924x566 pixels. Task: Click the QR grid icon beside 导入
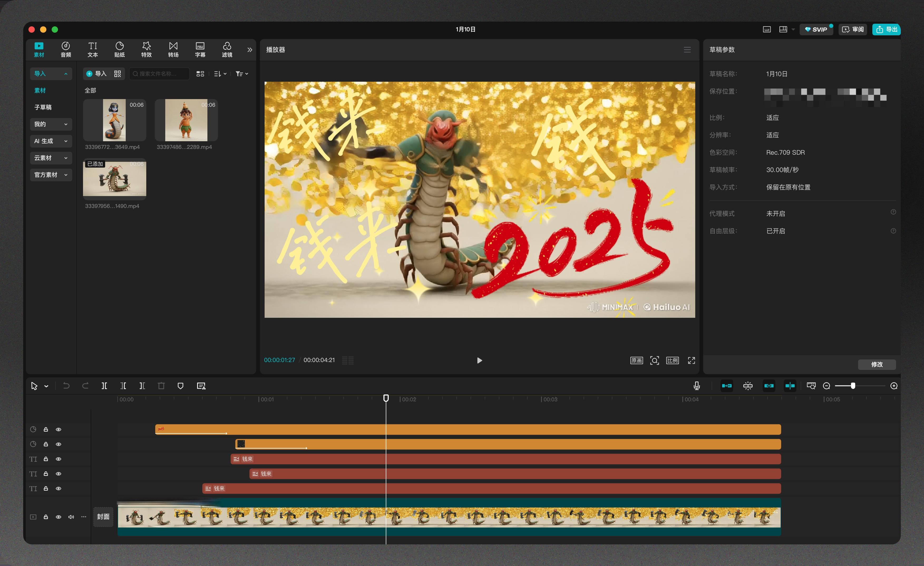pyautogui.click(x=117, y=74)
